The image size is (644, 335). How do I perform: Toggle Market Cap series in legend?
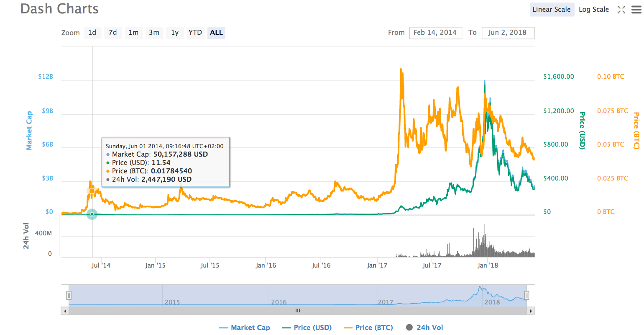[245, 328]
